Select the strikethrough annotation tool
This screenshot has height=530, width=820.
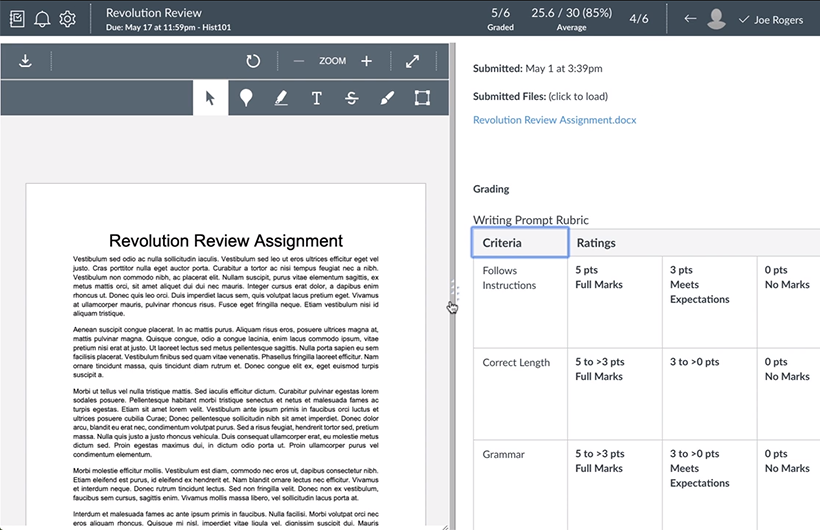(x=352, y=98)
